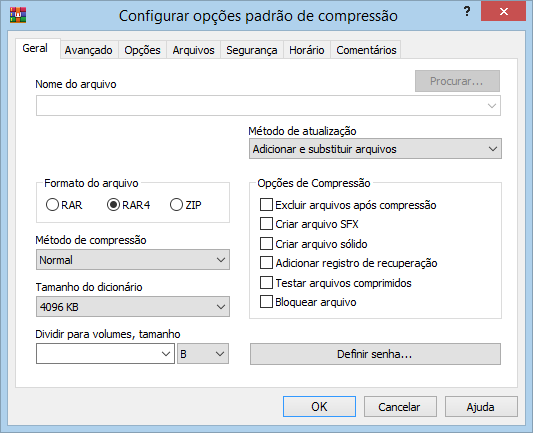Select the ZIP format radio button
The width and height of the screenshot is (533, 433).
coord(176,205)
